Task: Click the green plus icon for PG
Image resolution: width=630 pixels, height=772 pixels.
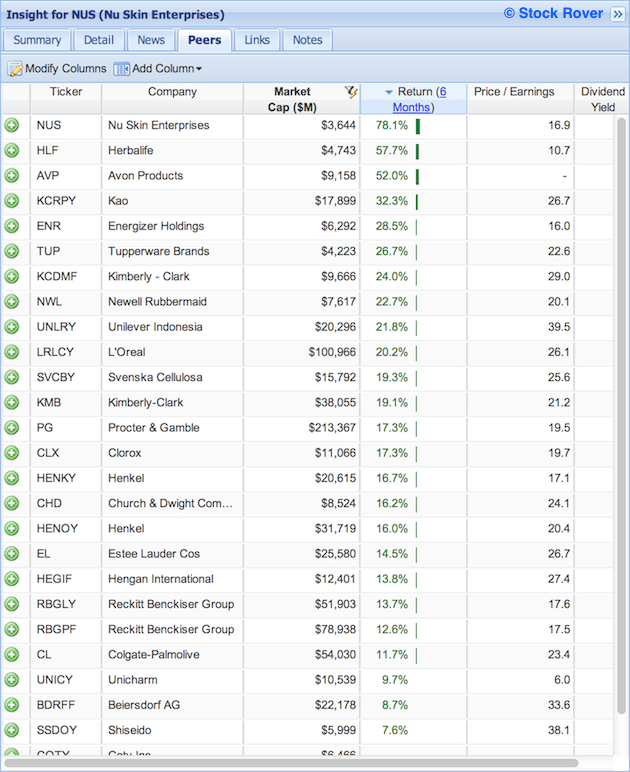Action: 11,427
